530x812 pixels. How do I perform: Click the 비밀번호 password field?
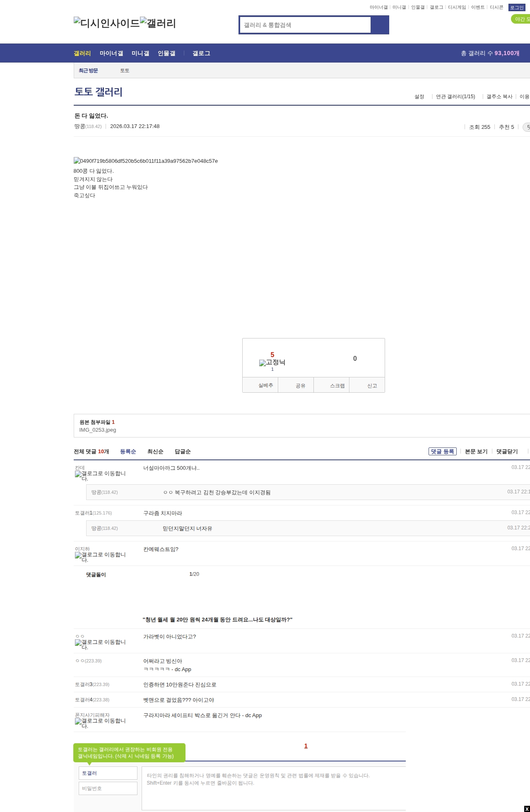tap(108, 788)
